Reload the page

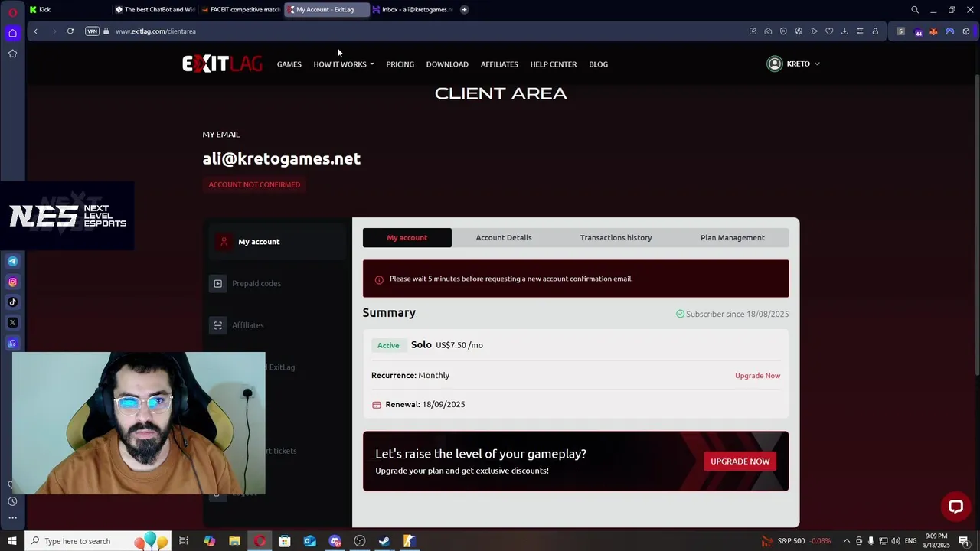(70, 31)
